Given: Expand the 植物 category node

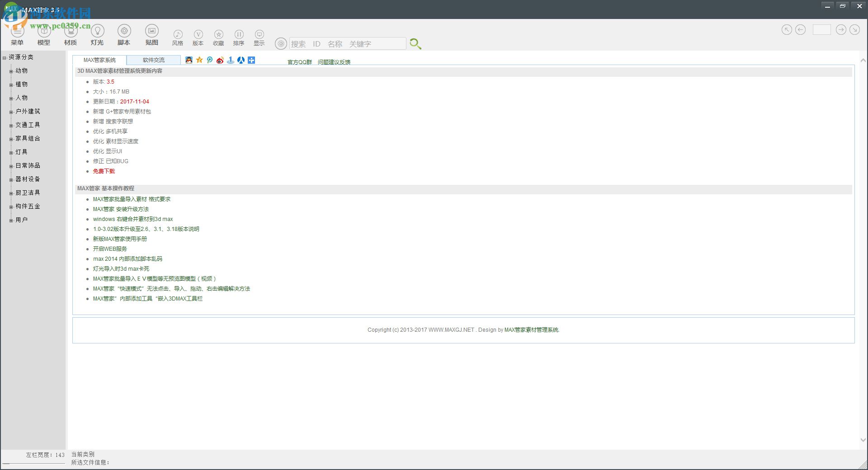Looking at the screenshot, I should pyautogui.click(x=11, y=85).
